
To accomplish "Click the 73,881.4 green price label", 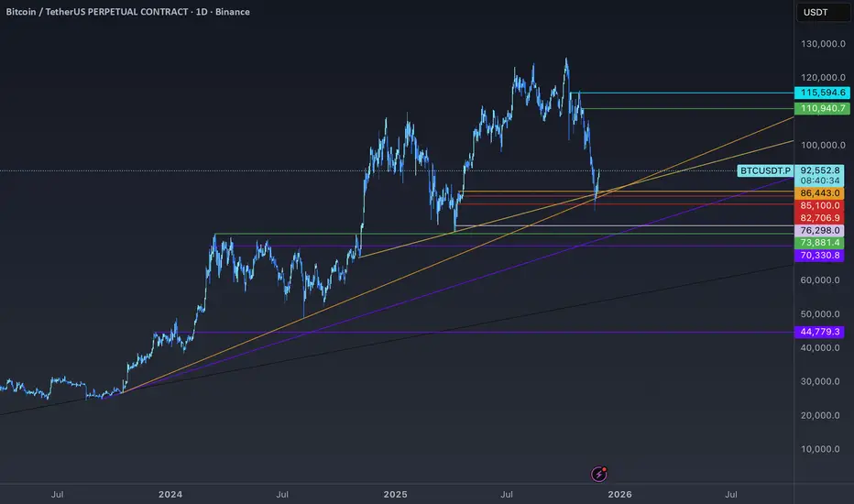I will click(x=820, y=243).
